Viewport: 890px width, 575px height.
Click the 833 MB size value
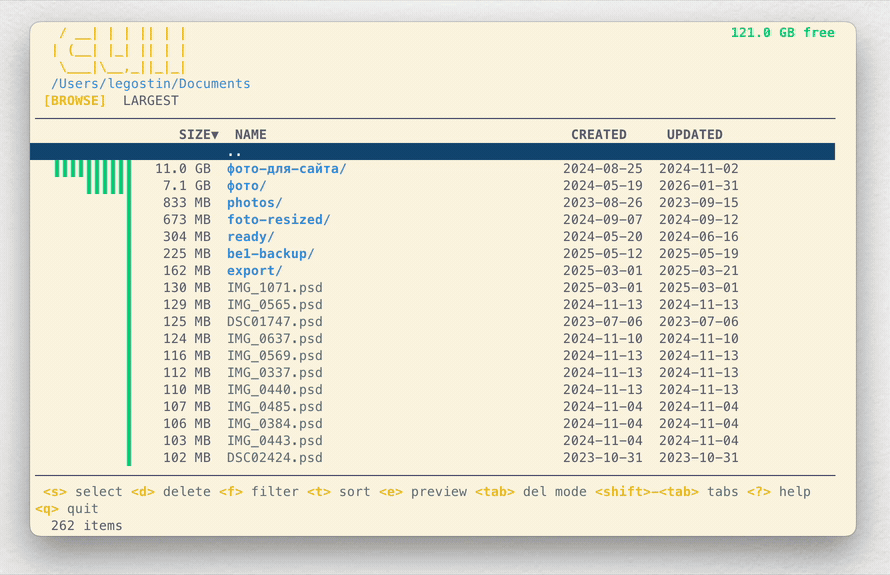(x=187, y=203)
